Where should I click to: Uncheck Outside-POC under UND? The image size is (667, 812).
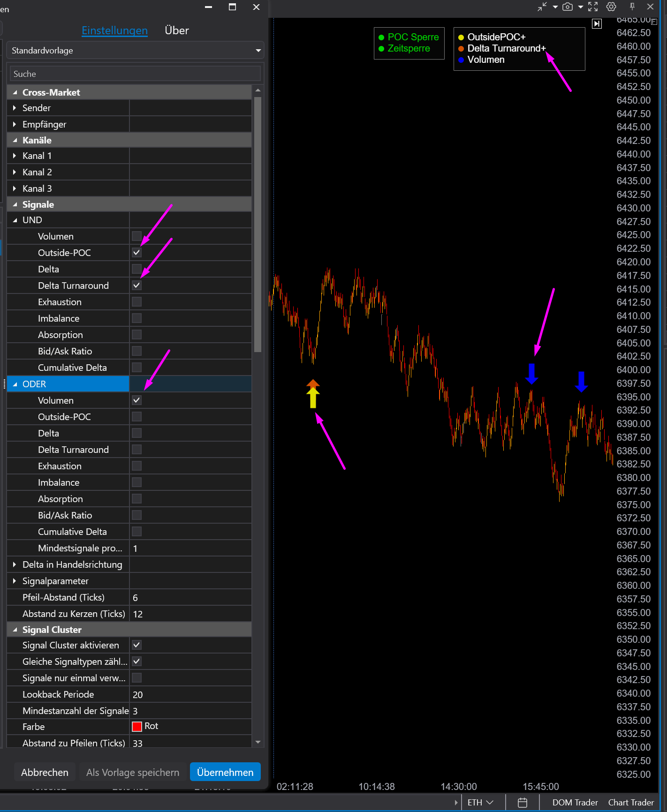(x=136, y=252)
